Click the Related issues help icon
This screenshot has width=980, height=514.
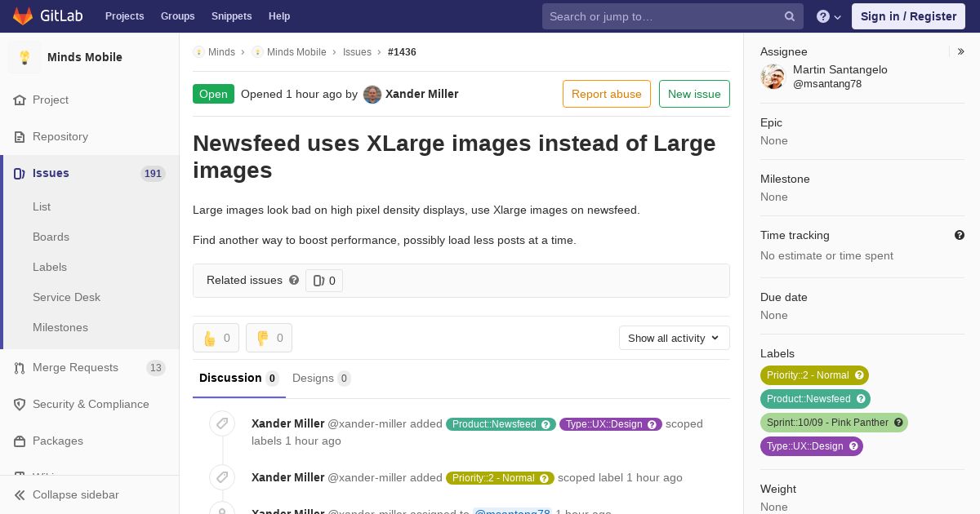(294, 280)
